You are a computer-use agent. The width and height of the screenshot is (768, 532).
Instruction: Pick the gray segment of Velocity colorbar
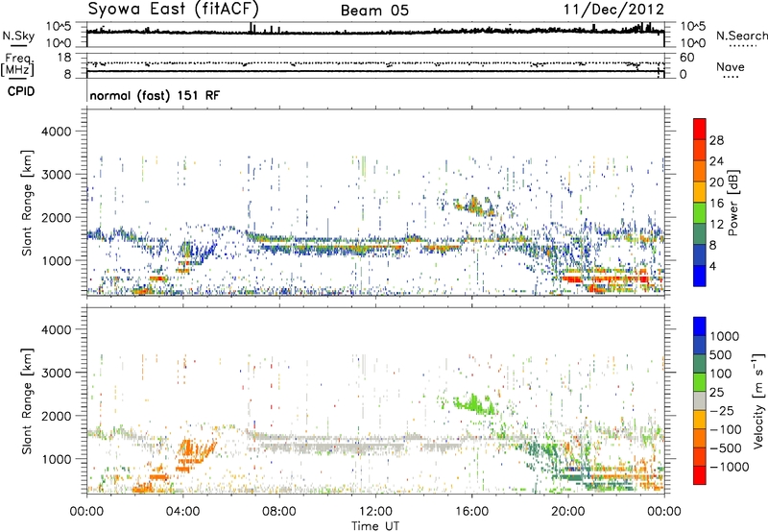(x=700, y=400)
